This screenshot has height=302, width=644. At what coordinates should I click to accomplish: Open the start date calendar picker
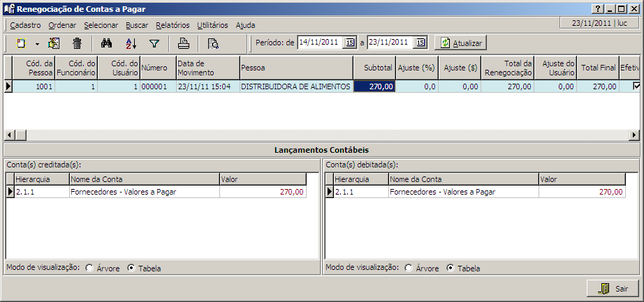coord(350,43)
